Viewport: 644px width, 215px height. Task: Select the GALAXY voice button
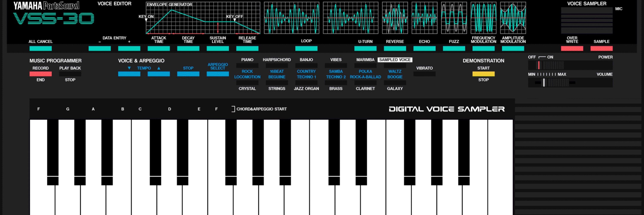tap(395, 83)
